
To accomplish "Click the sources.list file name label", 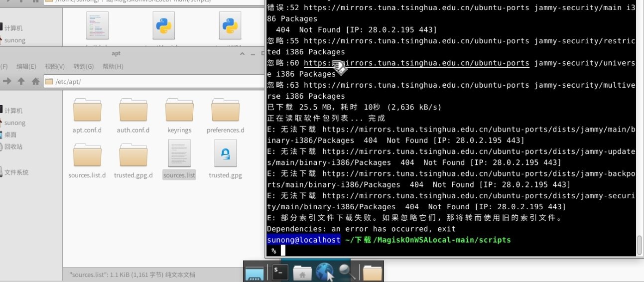I will pyautogui.click(x=179, y=175).
